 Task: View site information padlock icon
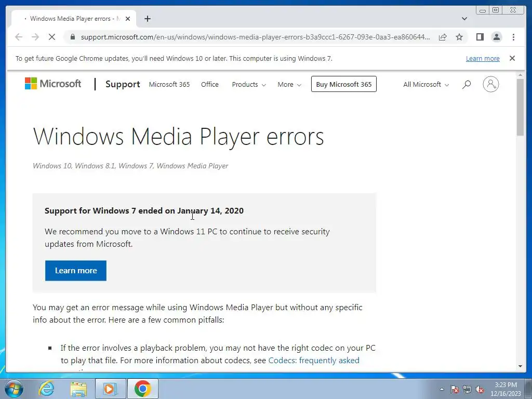coord(73,37)
